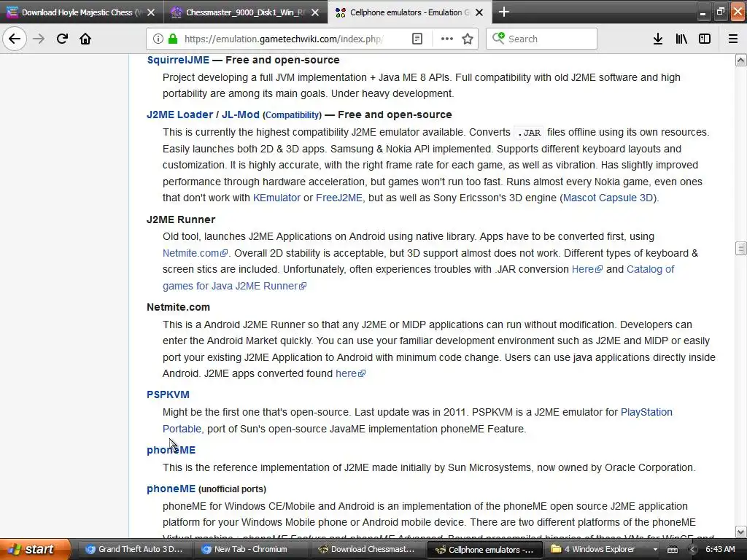Image resolution: width=747 pixels, height=560 pixels.
Task: Open Catalog of games for Java link
Action: coord(650,269)
